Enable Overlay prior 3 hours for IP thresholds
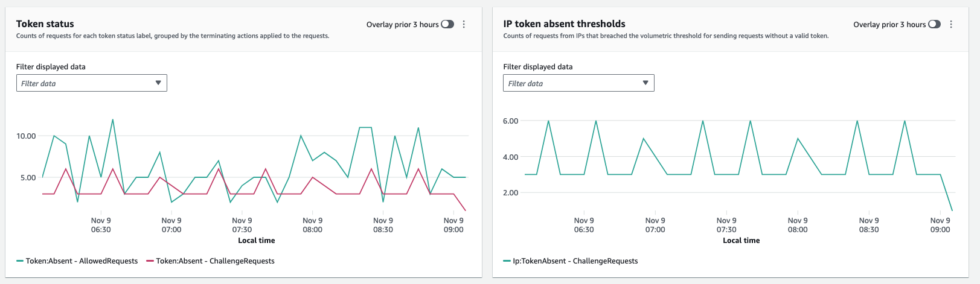 (934, 24)
